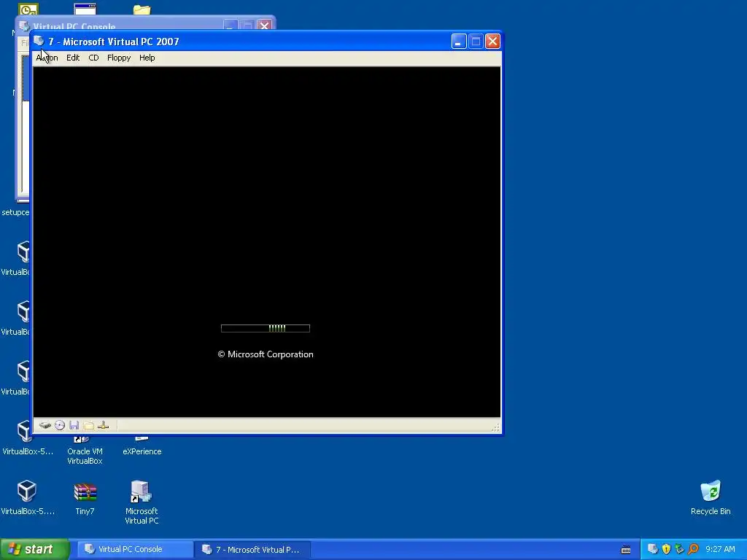
Task: Close the Virtual PC Console window behind
Action: [x=264, y=26]
